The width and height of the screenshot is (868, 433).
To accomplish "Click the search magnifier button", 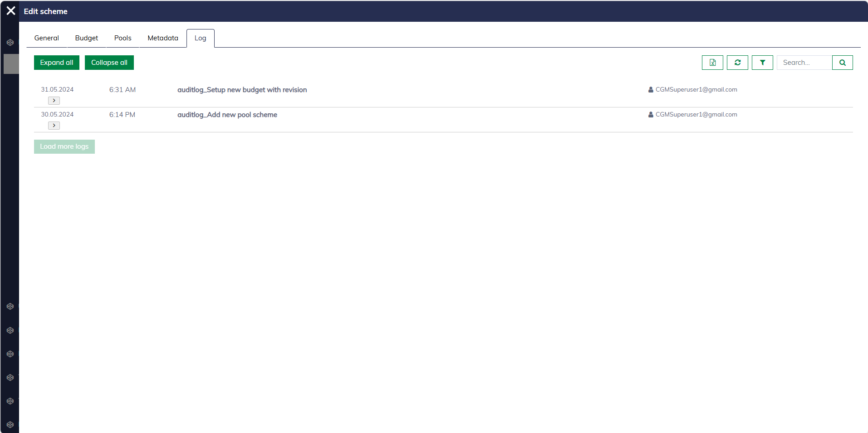I will [842, 63].
